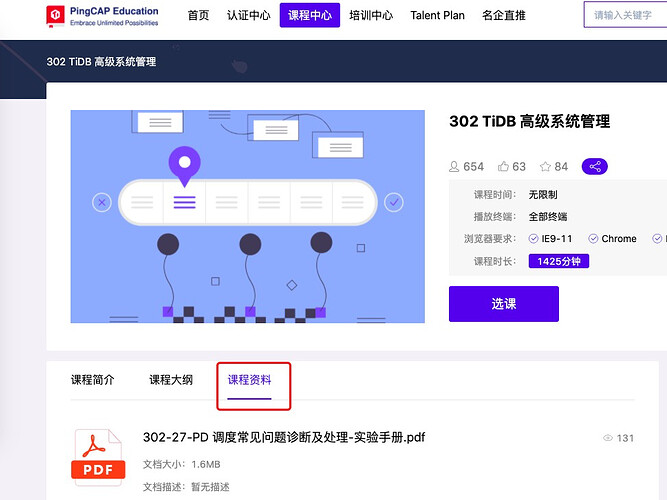667x500 pixels.
Task: Switch to the 课程简介 tab
Action: tap(93, 380)
